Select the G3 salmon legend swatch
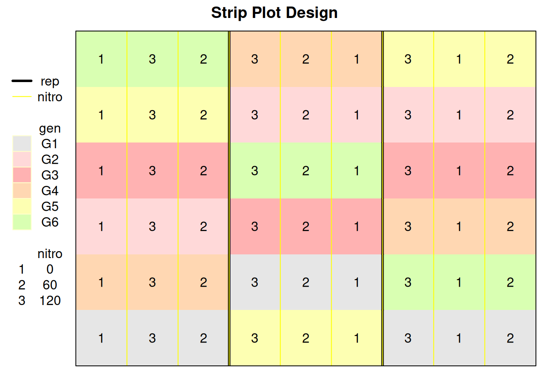 point(22,175)
